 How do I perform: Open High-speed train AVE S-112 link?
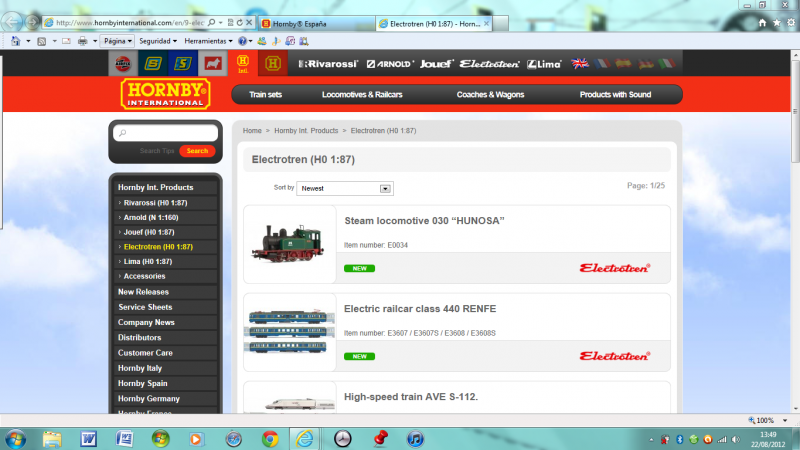[x=411, y=397]
